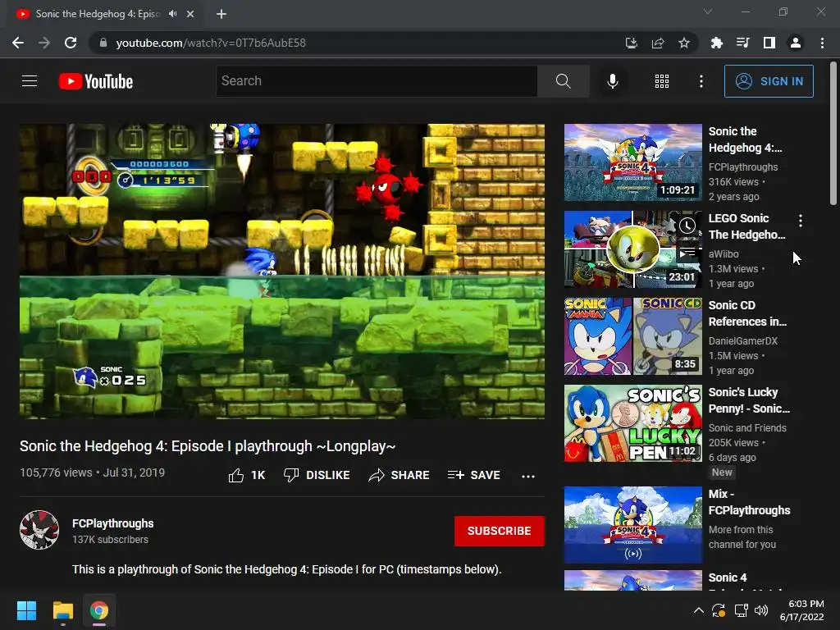The height and width of the screenshot is (630, 840).
Task: Go back with the browser back arrow
Action: coord(18,43)
